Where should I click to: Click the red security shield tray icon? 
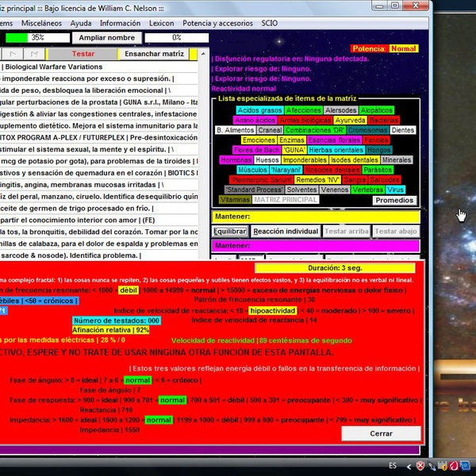420,466
